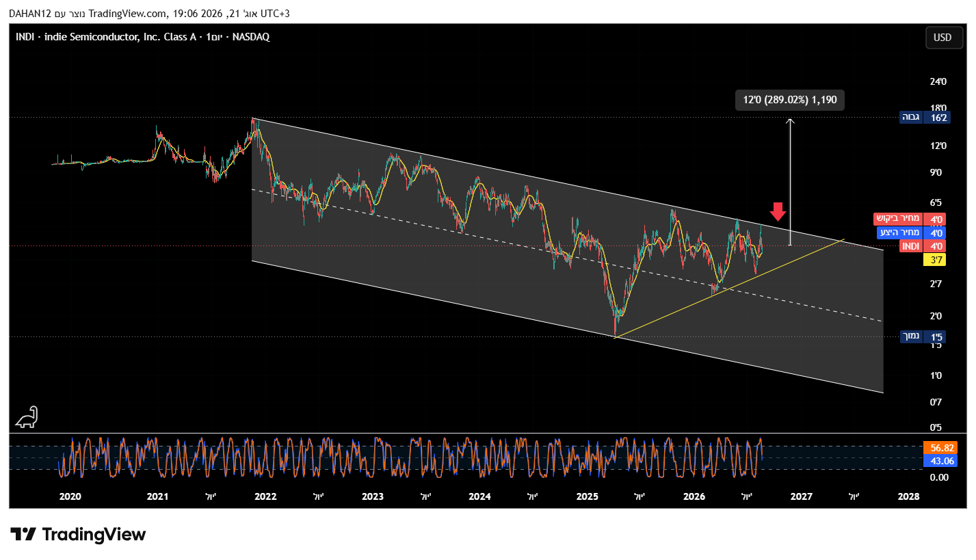Click the TradingView logo at the bottom
Viewport: 976px width, 560px height.
(78, 534)
